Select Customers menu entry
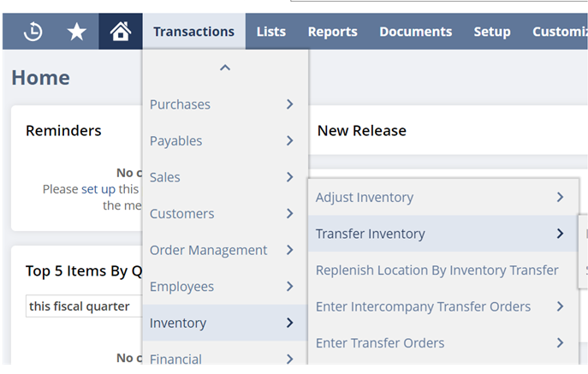This screenshot has width=588, height=374. point(181,214)
